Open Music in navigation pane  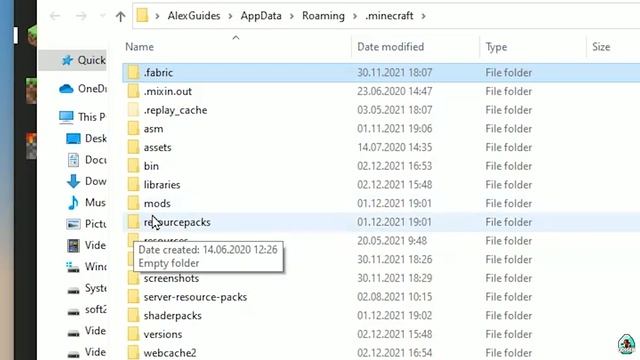(x=87, y=202)
